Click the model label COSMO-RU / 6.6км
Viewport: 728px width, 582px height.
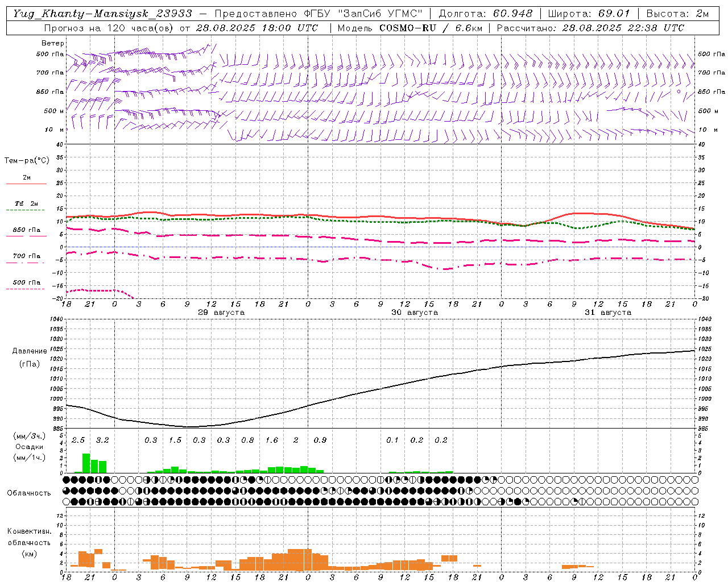[430, 28]
